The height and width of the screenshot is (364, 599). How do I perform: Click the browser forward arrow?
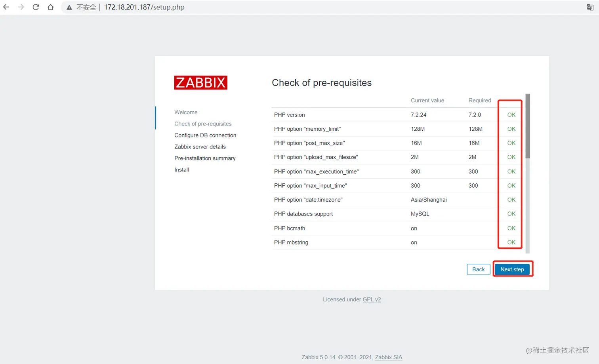[x=21, y=7]
